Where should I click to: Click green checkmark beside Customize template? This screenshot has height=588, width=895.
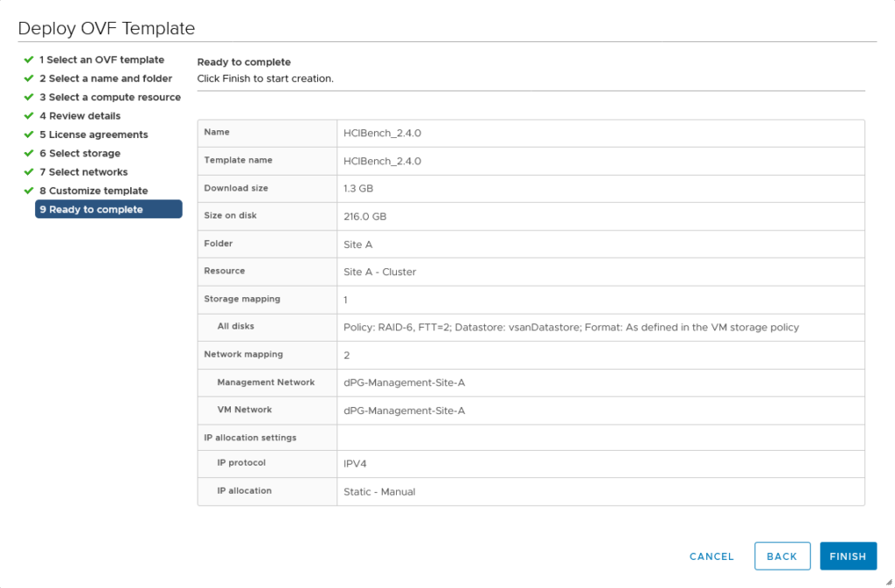tap(29, 190)
